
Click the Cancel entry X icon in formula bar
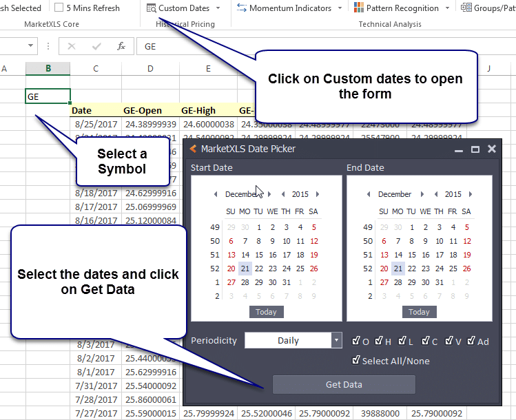[72, 46]
